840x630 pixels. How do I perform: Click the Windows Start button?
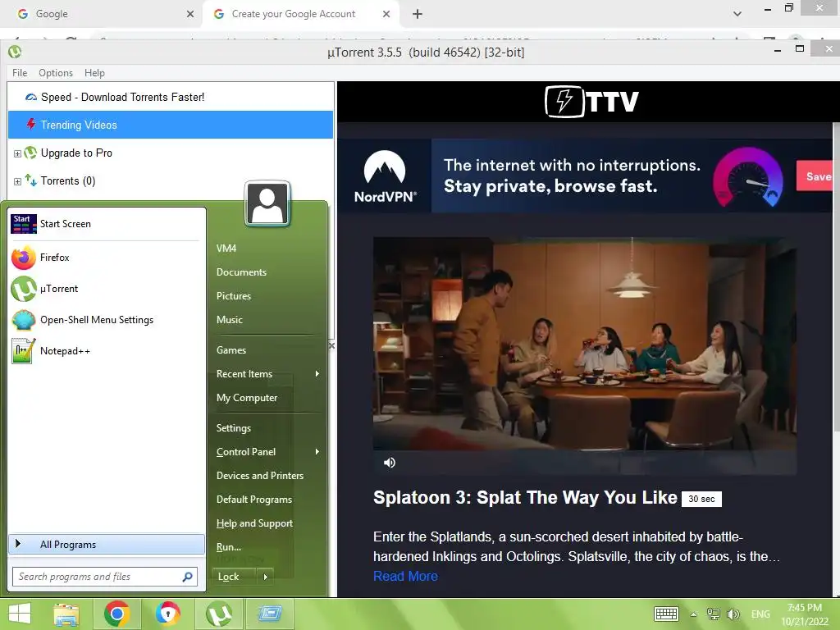[x=20, y=614]
